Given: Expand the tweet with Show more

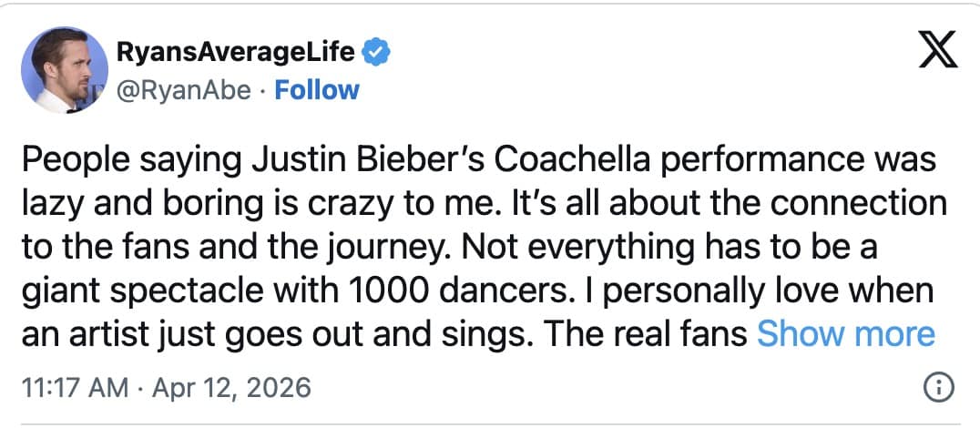Looking at the screenshot, I should 845,333.
